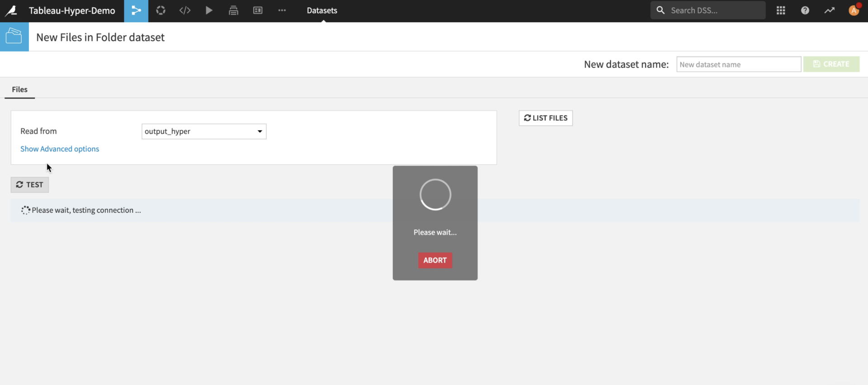Image resolution: width=868 pixels, height=385 pixels.
Task: Expand the Read from output_hyper dropdown
Action: [204, 131]
